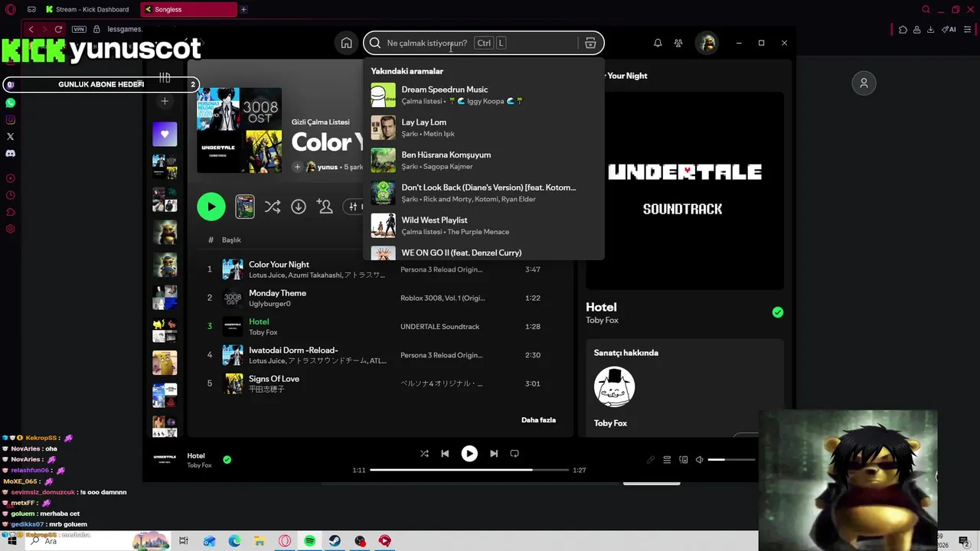The image size is (980, 551).
Task: Mute using the speaker volume icon
Action: coord(699,460)
